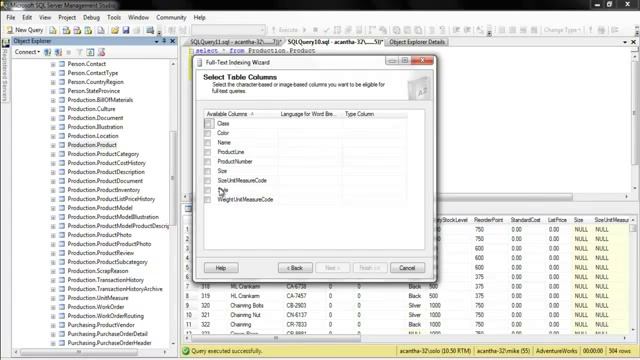Viewport: 640px width, 360px height.
Task: Expand the Production.UnitMeasure tree node
Action: tap(53, 298)
